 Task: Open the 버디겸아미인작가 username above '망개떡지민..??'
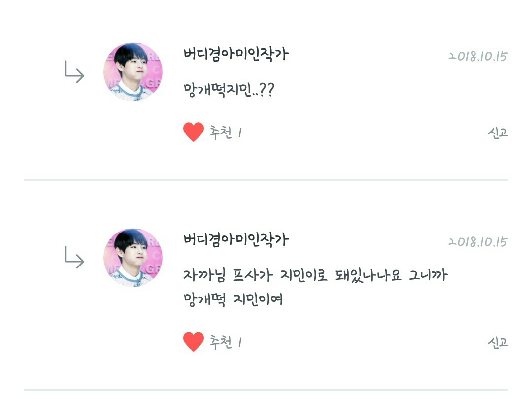pos(235,54)
